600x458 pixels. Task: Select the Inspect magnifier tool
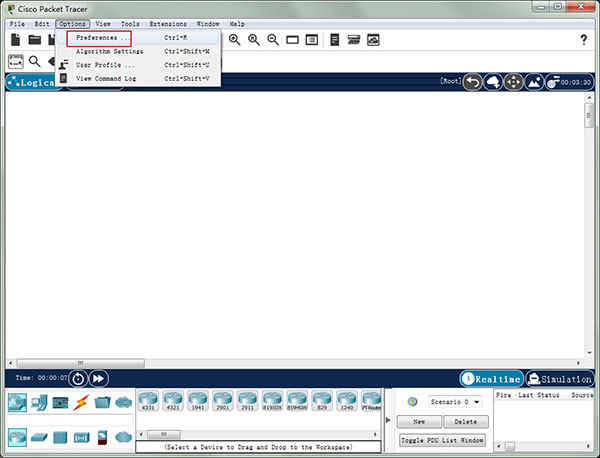[x=34, y=61]
